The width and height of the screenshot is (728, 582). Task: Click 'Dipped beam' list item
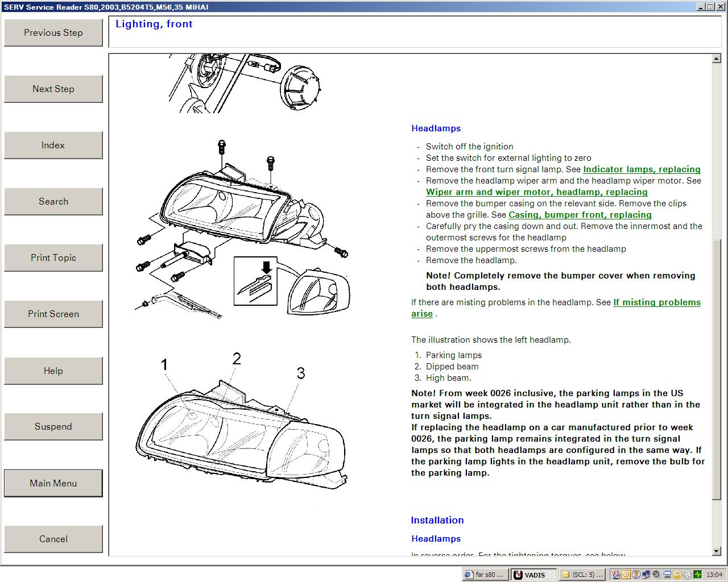coord(452,367)
